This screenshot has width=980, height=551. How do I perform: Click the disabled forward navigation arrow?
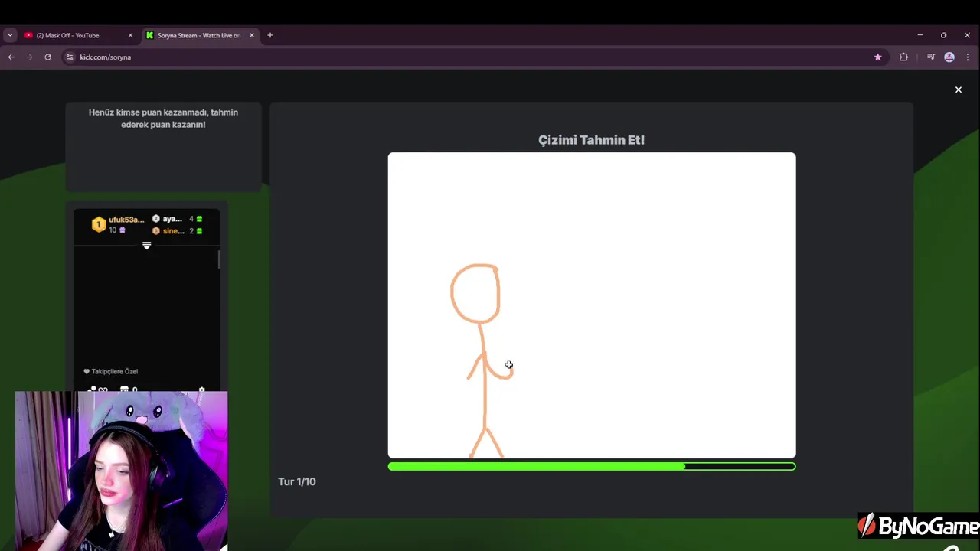(x=29, y=57)
